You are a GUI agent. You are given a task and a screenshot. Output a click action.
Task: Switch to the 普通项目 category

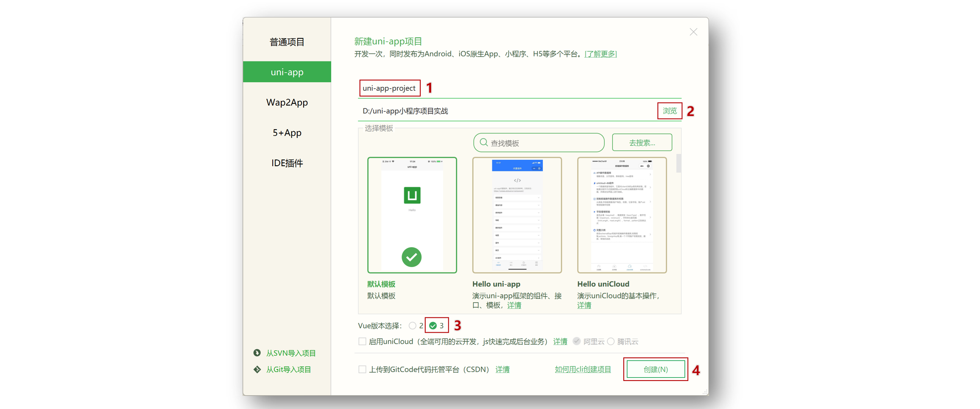[287, 41]
